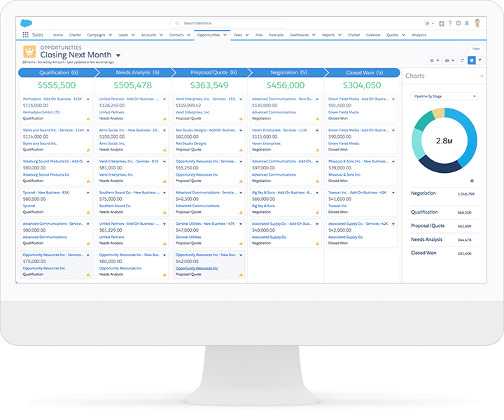The image size is (504, 420).
Task: Open the Green Fields Media account link
Action: coord(342,112)
